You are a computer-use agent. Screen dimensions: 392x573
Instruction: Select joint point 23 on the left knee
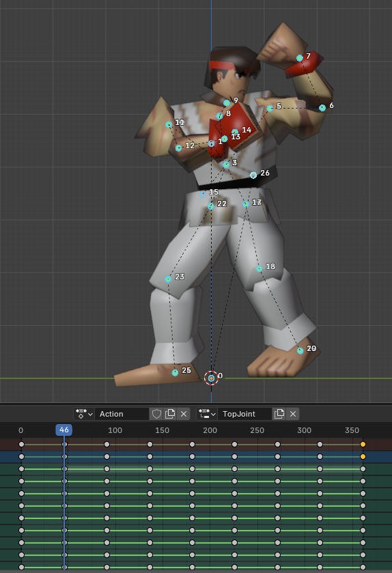click(168, 279)
